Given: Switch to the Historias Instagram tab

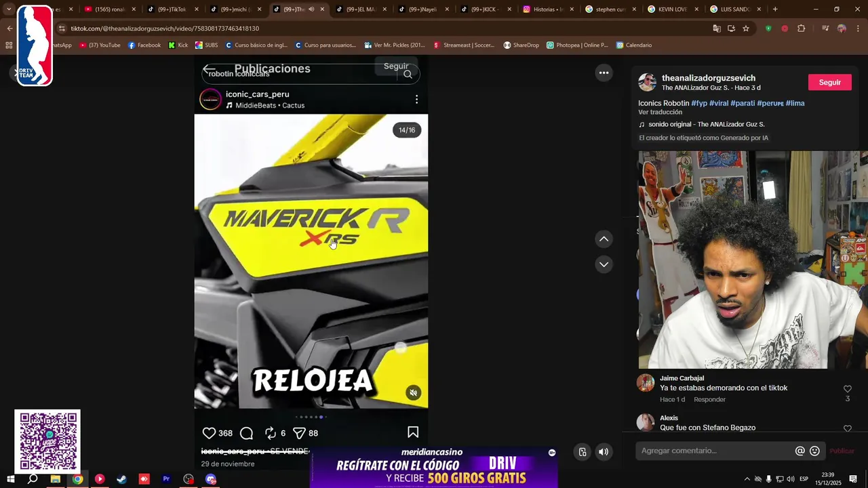Looking at the screenshot, I should [548, 9].
